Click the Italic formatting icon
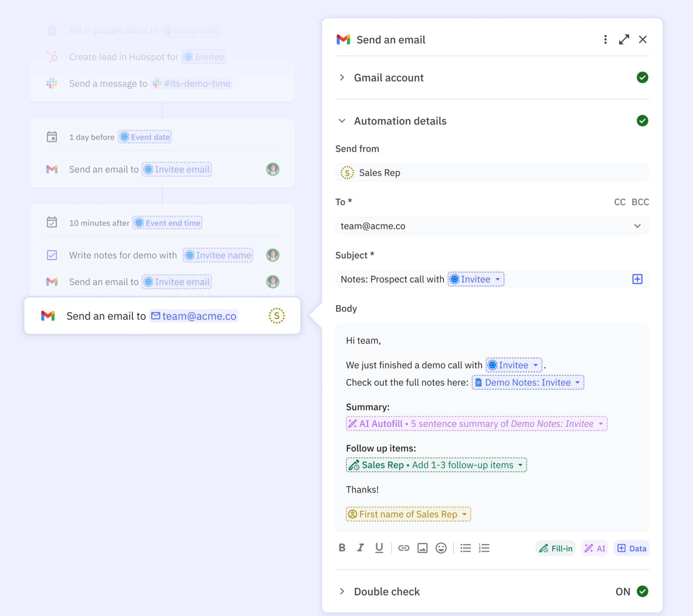This screenshot has width=693, height=616. [x=360, y=548]
